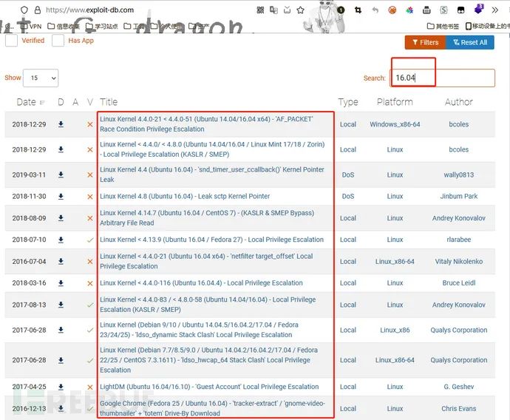This screenshot has width=510, height=420.
Task: Click the printer extension icon
Action: [426, 10]
